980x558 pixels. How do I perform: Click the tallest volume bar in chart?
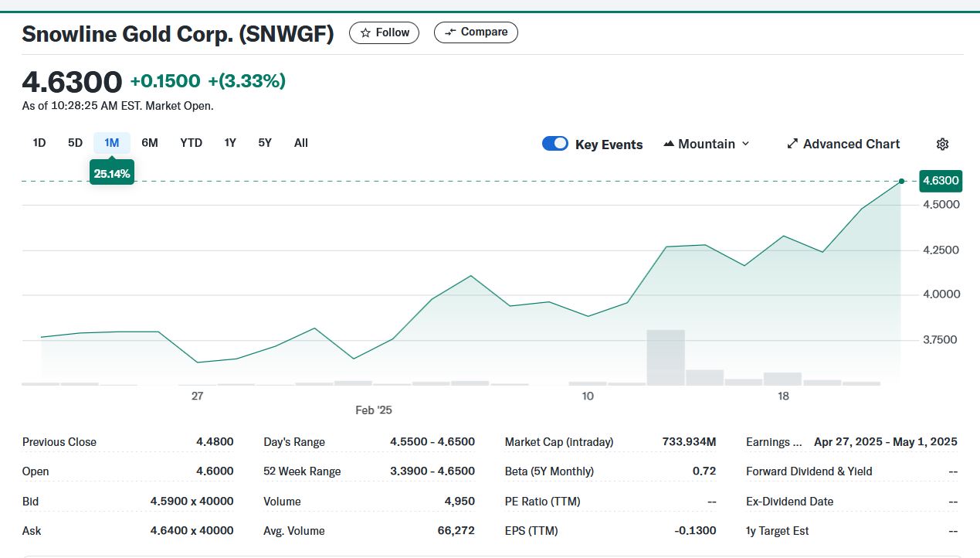click(x=666, y=357)
